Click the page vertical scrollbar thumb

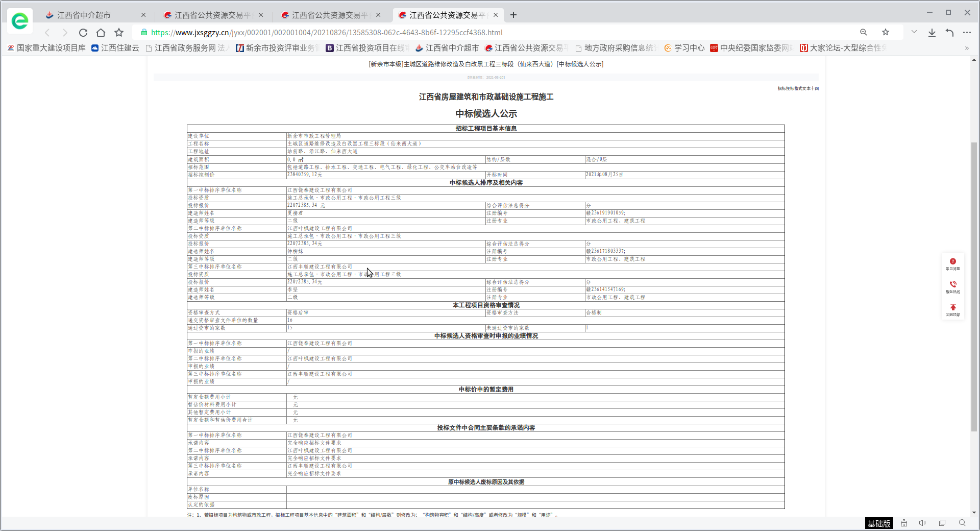coord(974,286)
